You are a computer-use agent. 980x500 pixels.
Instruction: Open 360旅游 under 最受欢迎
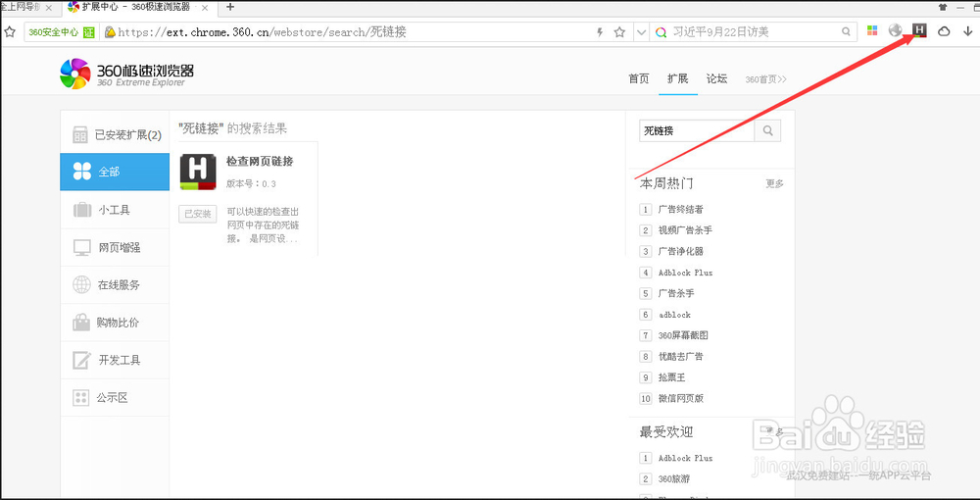[674, 479]
